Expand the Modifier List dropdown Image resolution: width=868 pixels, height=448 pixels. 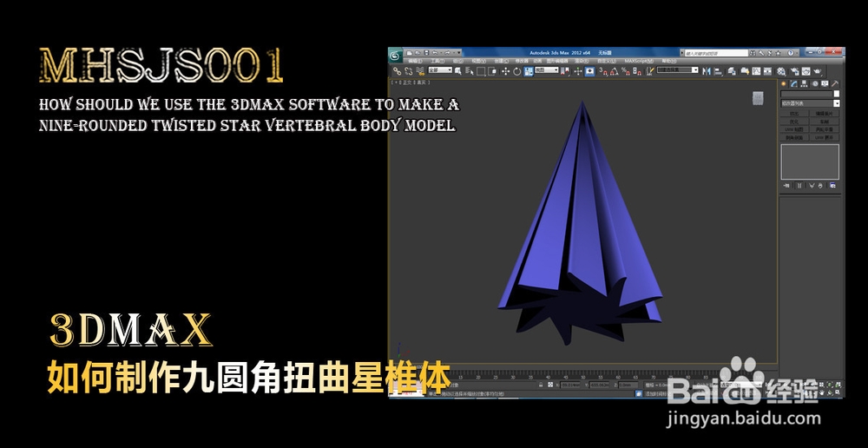[810, 103]
